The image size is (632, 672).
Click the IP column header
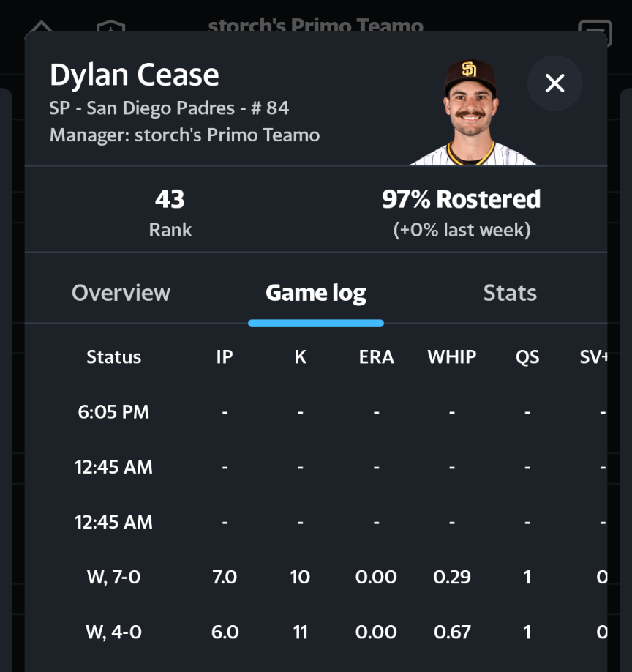(x=225, y=357)
